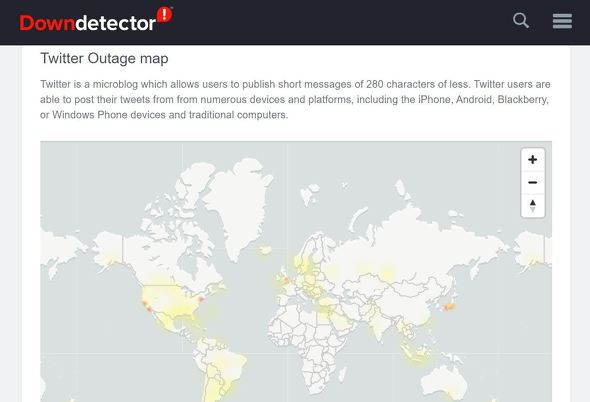
Task: Click the red exclamation badge in logo
Action: (164, 15)
